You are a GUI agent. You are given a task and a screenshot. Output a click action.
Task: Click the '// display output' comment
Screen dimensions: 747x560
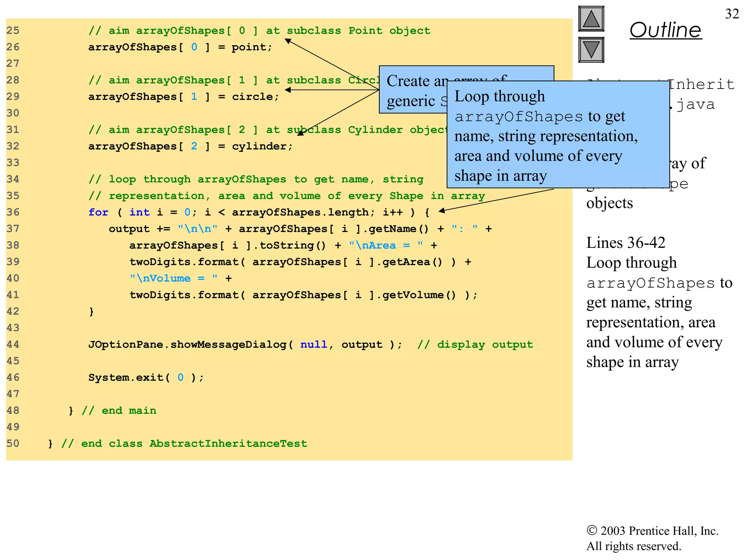(x=475, y=345)
